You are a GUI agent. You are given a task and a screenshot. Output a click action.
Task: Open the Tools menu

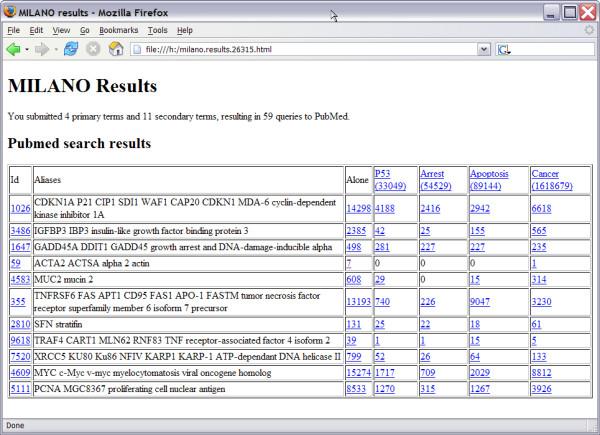(158, 30)
